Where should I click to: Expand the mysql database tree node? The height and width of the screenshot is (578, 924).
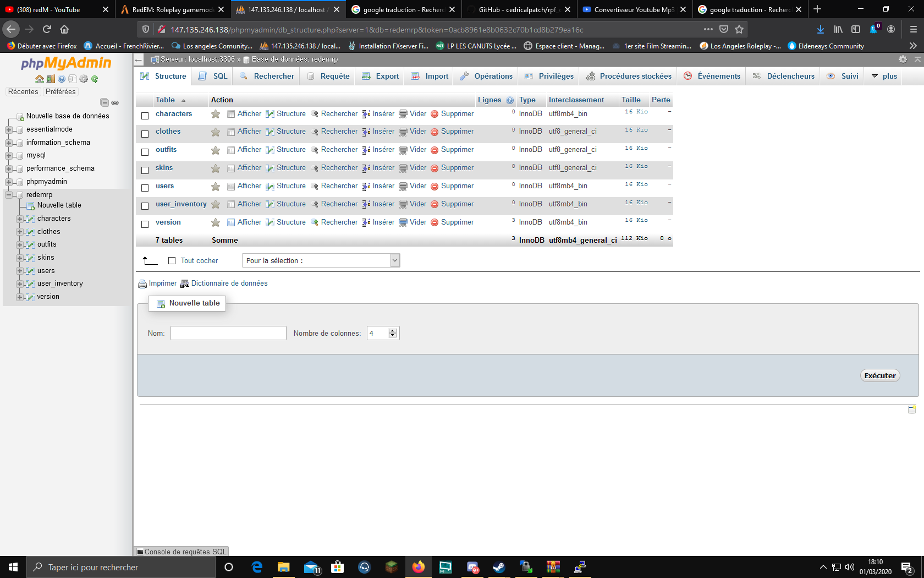pos(9,155)
